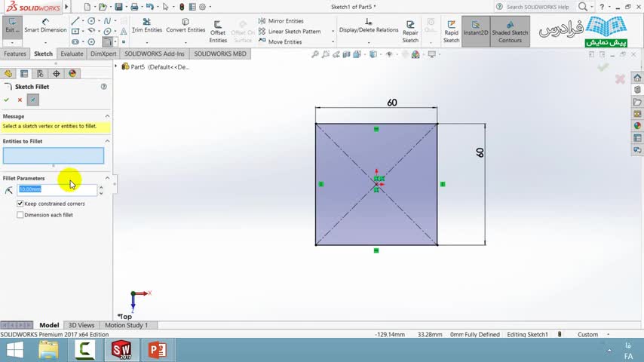
Task: Open the SOLIDWORKS MBD tab
Action: (x=220, y=54)
